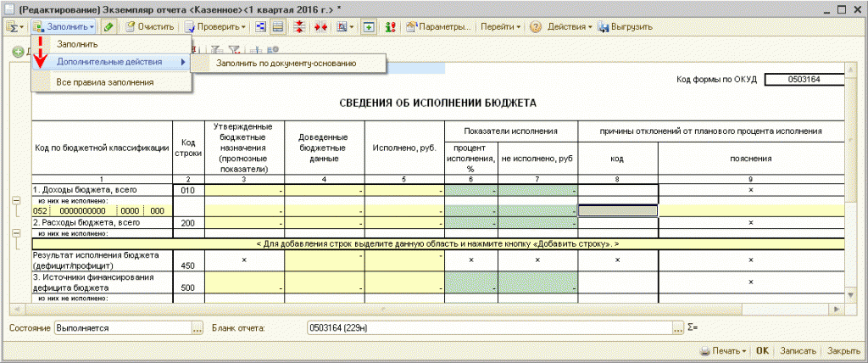Select Заполнить in the dropdown menu
This screenshot has width=868, height=363.
click(113, 44)
